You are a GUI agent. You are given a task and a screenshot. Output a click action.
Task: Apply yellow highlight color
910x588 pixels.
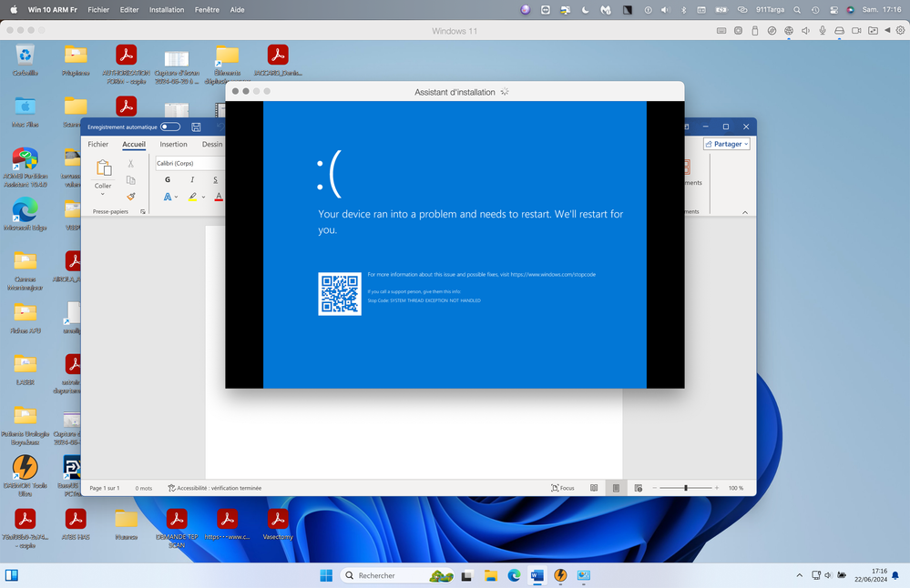pos(193,198)
